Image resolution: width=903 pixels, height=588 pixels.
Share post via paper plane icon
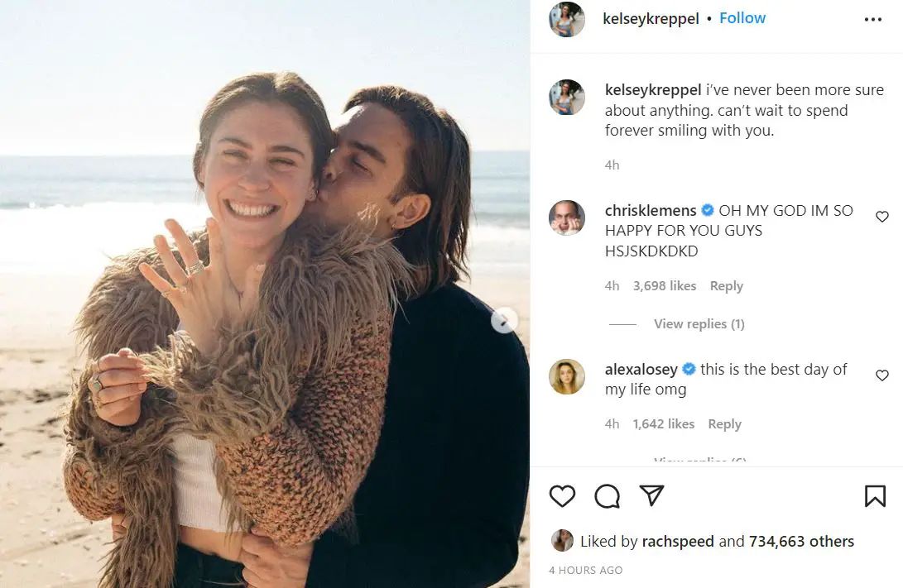(652, 495)
